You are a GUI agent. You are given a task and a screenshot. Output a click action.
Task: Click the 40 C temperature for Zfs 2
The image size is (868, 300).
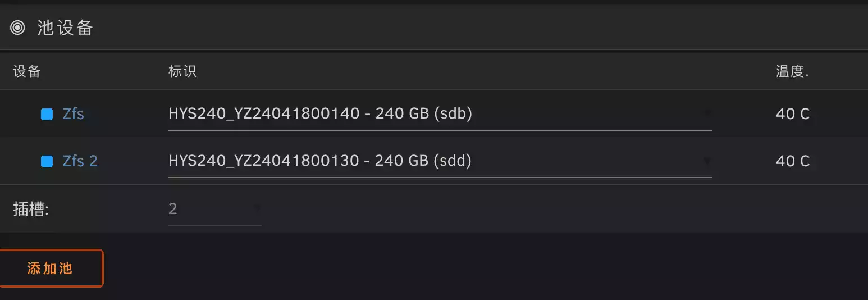[792, 161]
